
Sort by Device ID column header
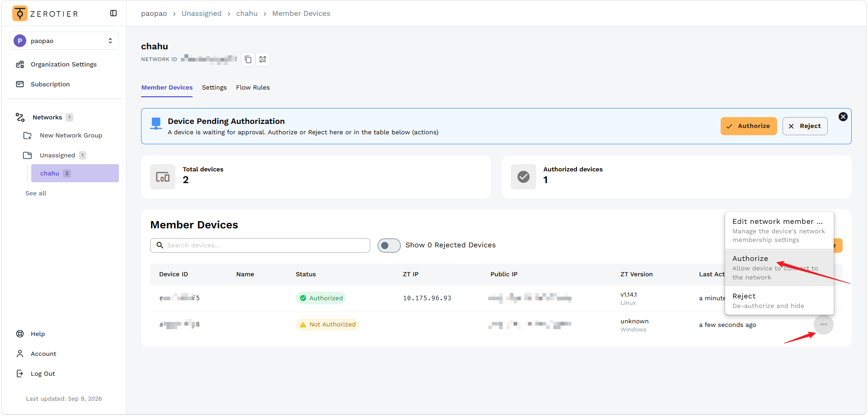coord(174,274)
